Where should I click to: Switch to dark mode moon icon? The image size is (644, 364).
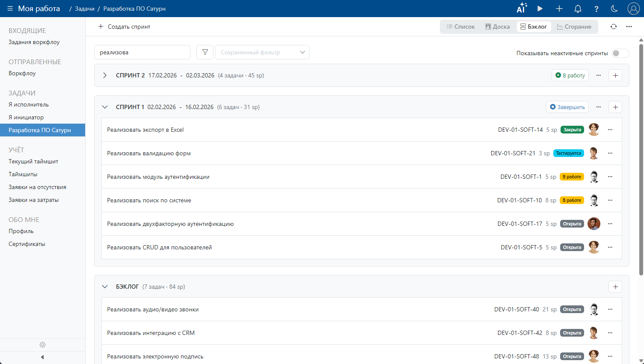pyautogui.click(x=614, y=9)
